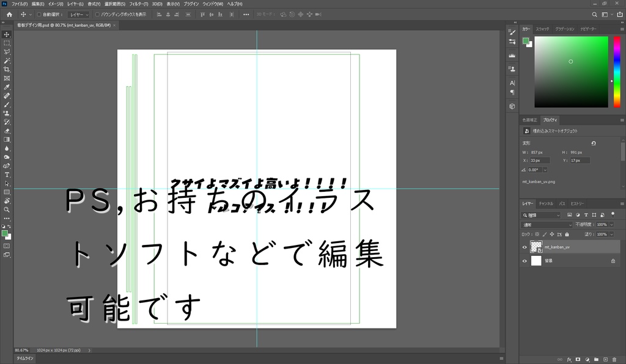
Task: Click the trash icon to delete layer
Action: (614, 360)
